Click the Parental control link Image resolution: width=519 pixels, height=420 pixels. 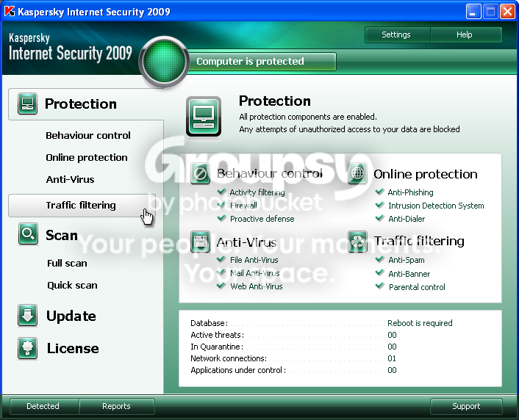tap(417, 287)
